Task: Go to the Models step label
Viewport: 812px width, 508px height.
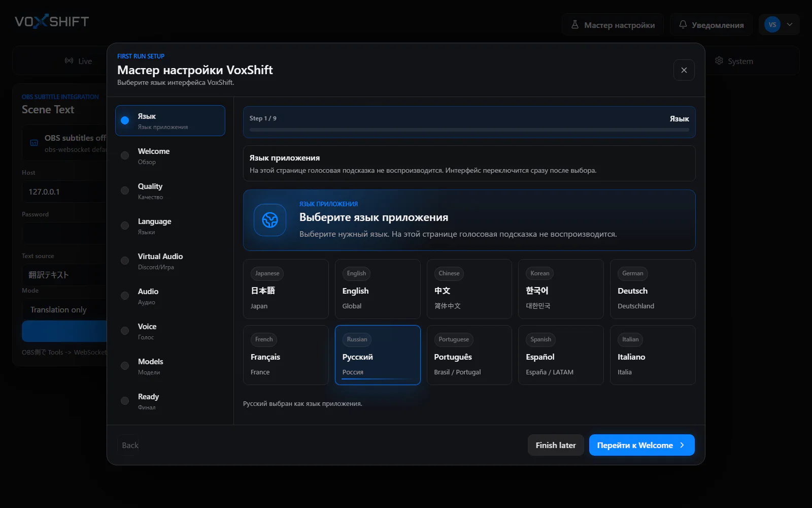Action: pyautogui.click(x=151, y=362)
